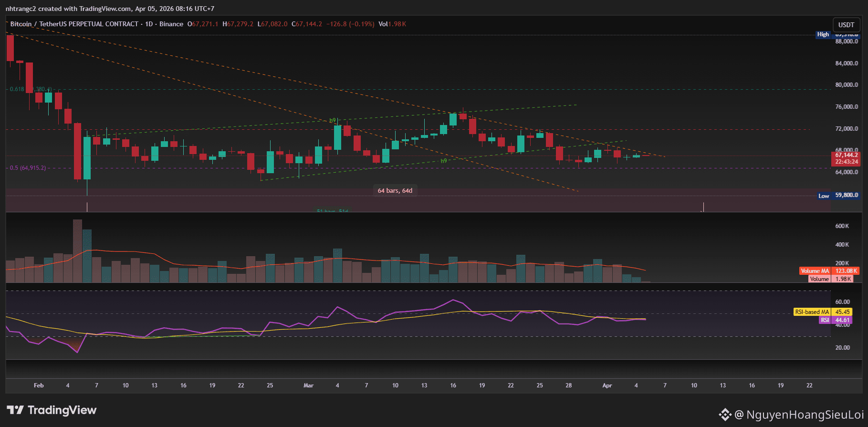Click the Apr label on the time axis

(x=607, y=385)
